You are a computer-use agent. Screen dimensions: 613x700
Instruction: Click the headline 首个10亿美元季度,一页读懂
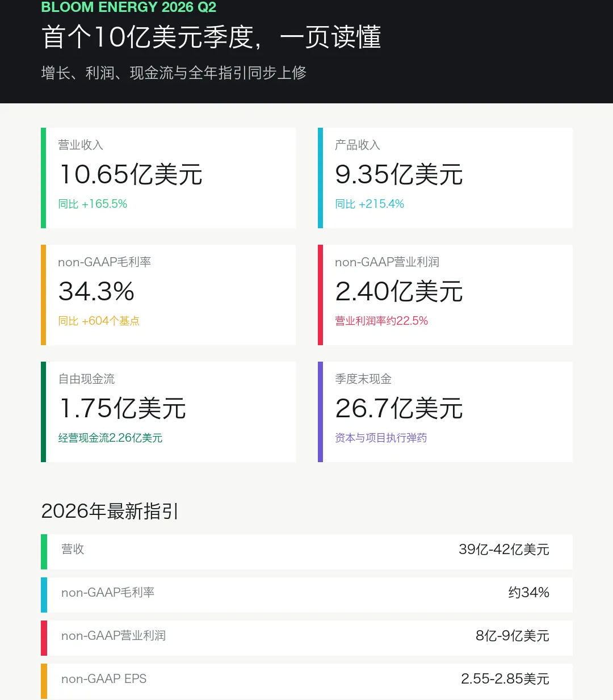tap(211, 37)
